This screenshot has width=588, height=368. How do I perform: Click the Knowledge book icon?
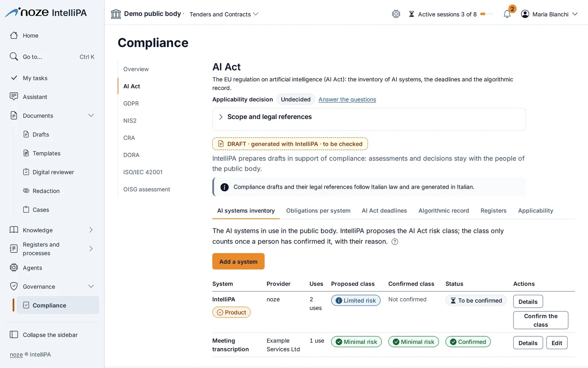tap(14, 230)
